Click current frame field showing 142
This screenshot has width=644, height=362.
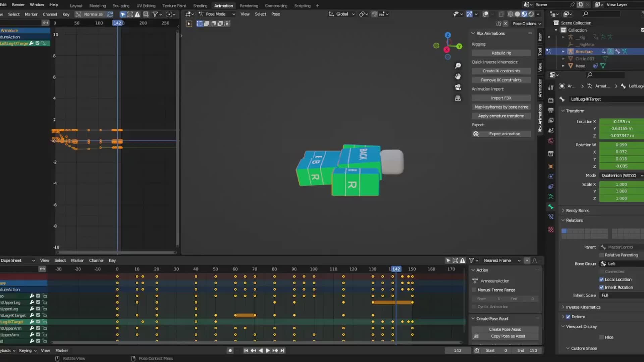458,350
